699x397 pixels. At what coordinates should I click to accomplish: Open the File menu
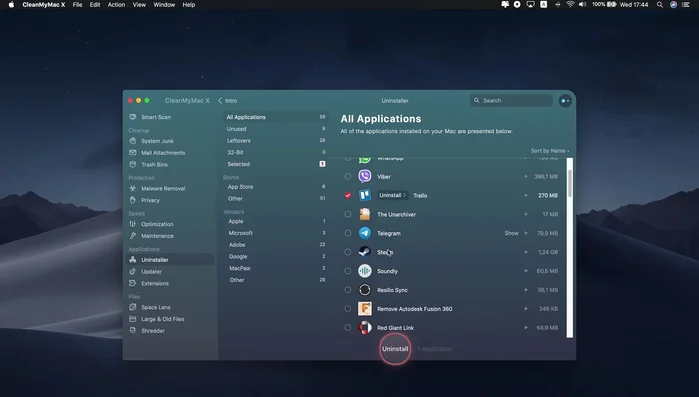coord(78,4)
